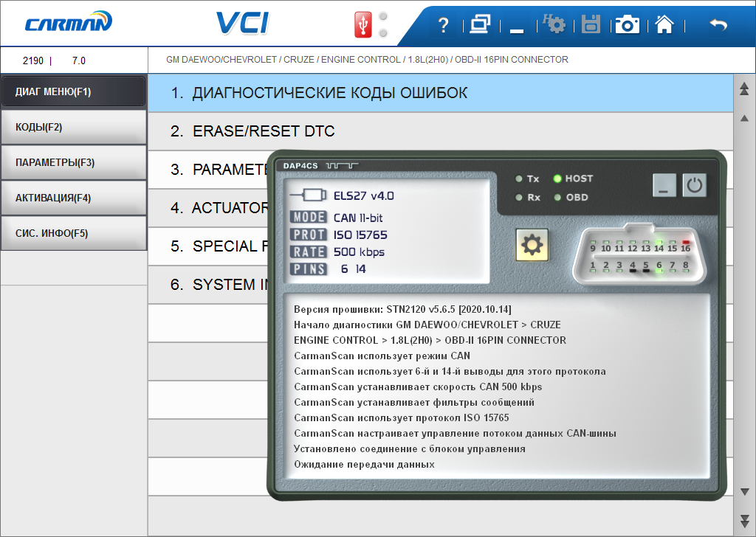This screenshot has height=537, width=756.
Task: Click PROT value ISO 15765
Action: click(x=360, y=235)
